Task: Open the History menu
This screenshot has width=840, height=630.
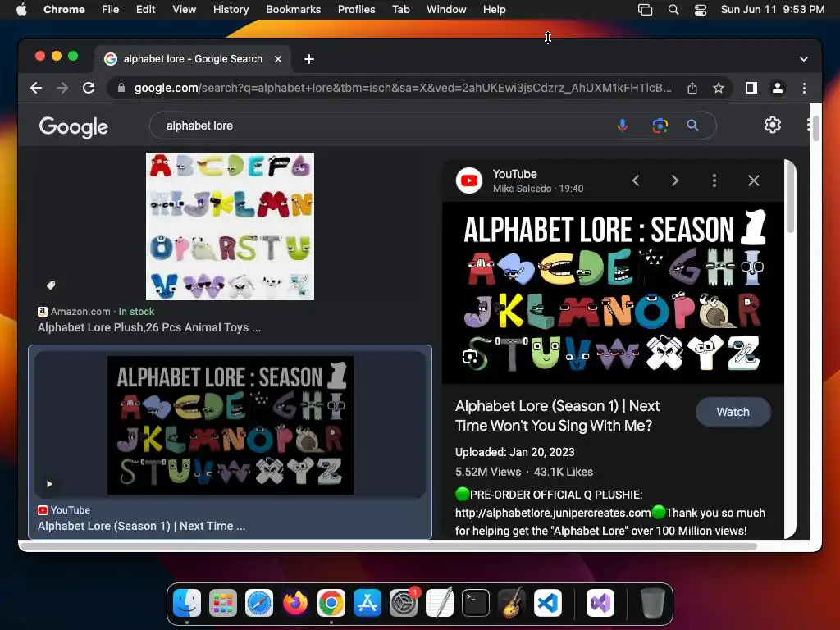Action: (231, 9)
